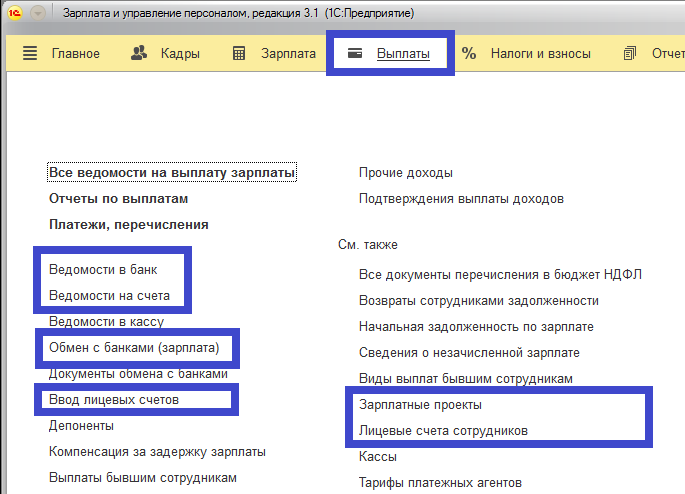Open Депоненты
This screenshot has width=685, height=494.
click(81, 426)
